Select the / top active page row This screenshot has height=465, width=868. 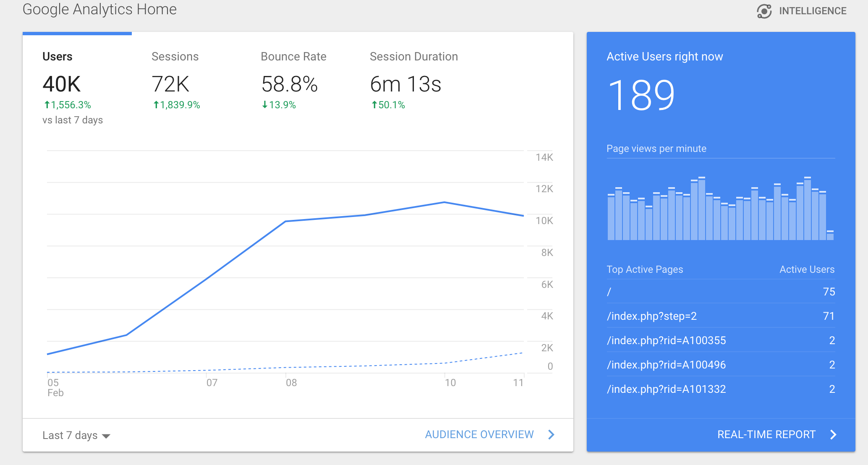[x=721, y=292]
